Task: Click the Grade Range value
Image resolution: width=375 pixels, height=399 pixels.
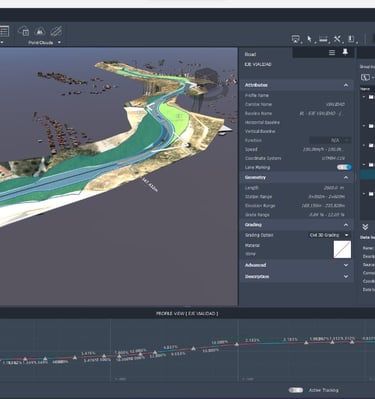Action: [327, 215]
